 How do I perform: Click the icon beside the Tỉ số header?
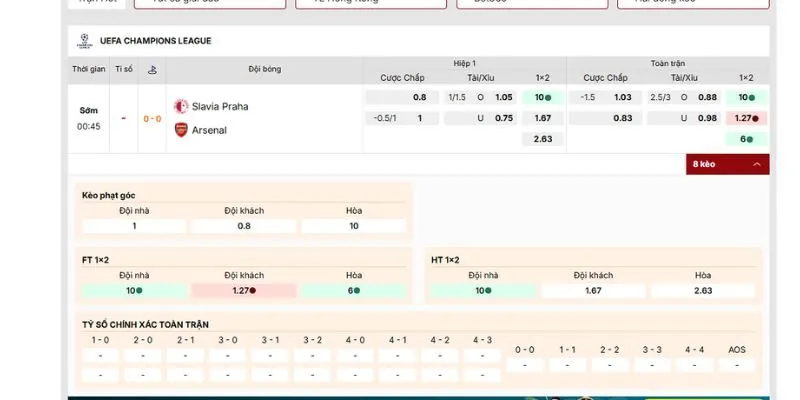(151, 69)
